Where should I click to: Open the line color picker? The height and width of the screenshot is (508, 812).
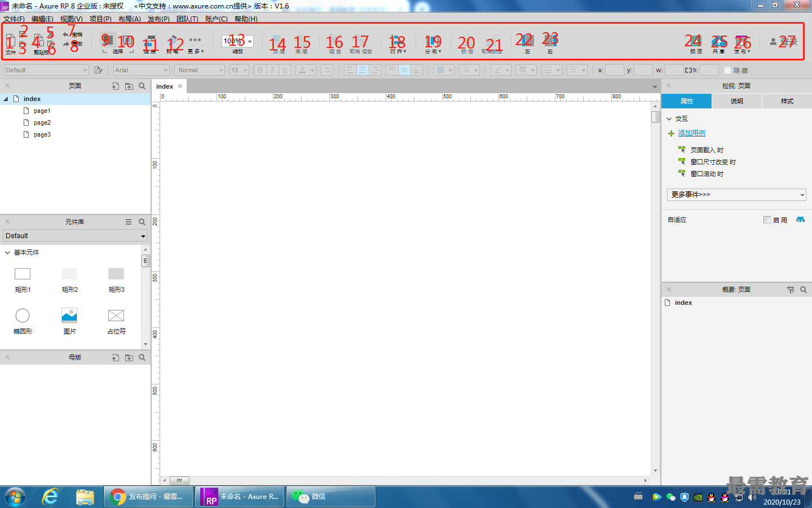[500, 70]
